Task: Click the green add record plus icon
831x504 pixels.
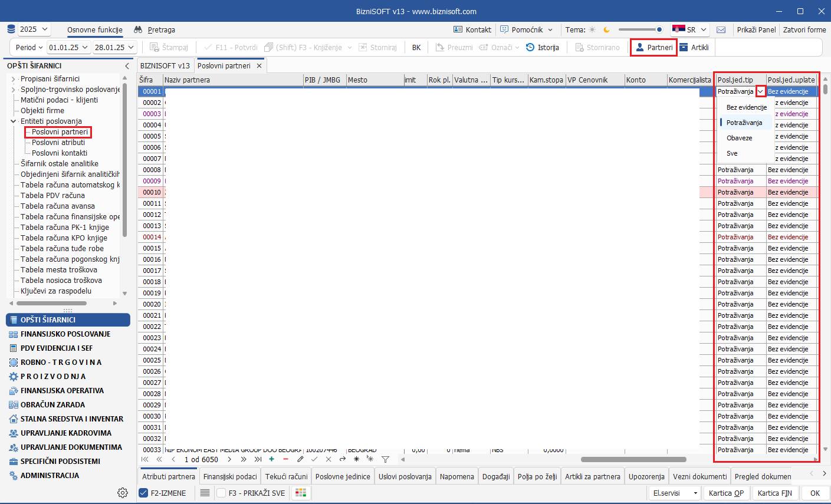Action: [x=271, y=459]
